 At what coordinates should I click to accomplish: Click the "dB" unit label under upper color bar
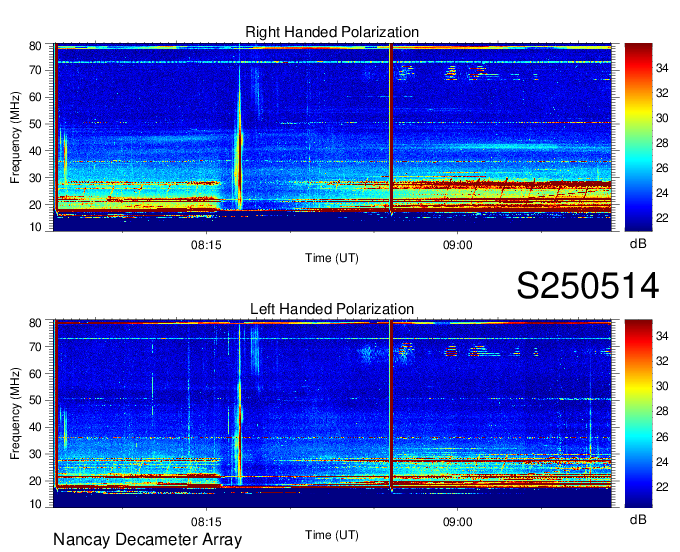pos(638,244)
